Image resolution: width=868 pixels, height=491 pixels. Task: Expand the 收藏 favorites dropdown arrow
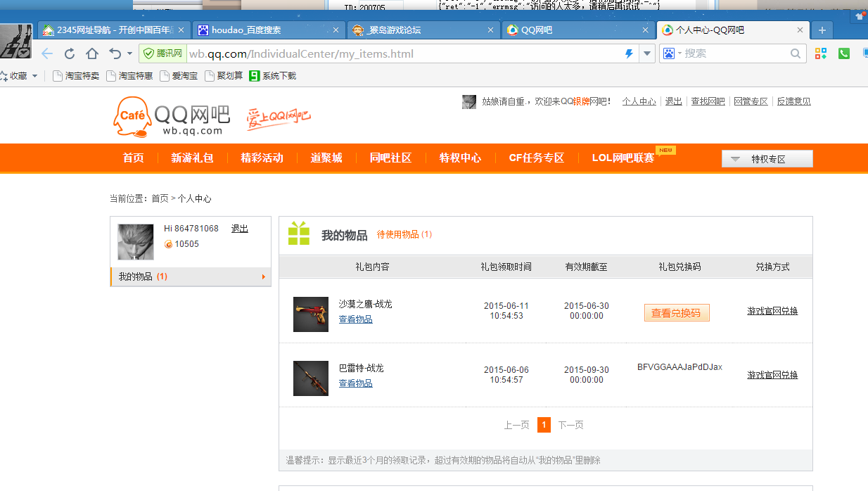[x=34, y=76]
